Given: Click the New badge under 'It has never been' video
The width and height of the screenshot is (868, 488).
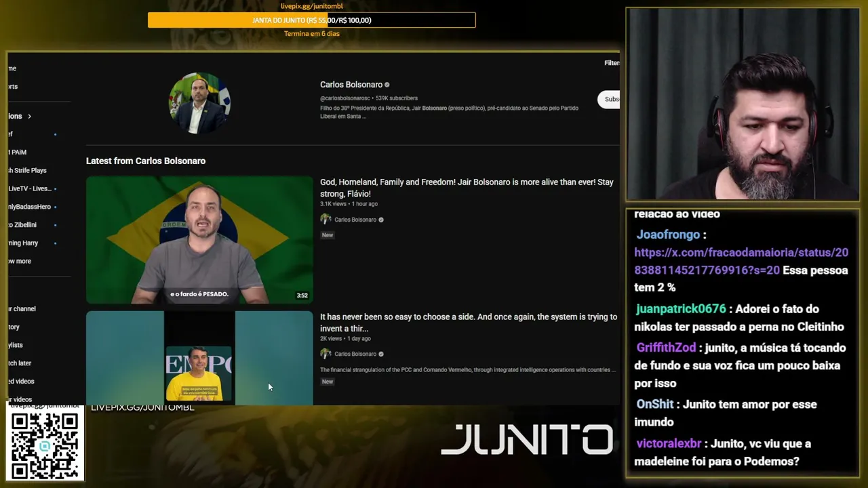Looking at the screenshot, I should [x=328, y=382].
